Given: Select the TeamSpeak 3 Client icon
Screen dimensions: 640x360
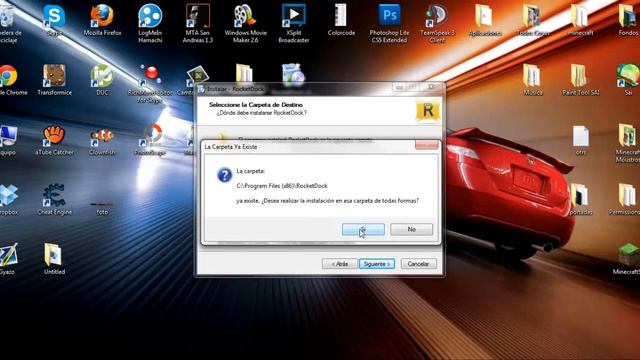Looking at the screenshot, I should pyautogui.click(x=437, y=24).
